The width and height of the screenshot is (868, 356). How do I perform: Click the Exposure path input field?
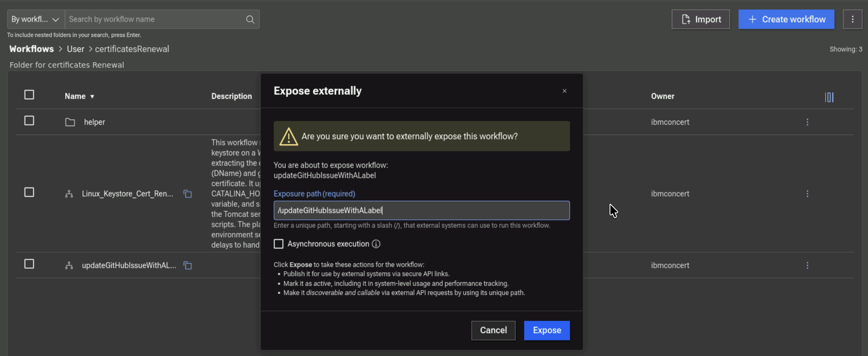421,210
